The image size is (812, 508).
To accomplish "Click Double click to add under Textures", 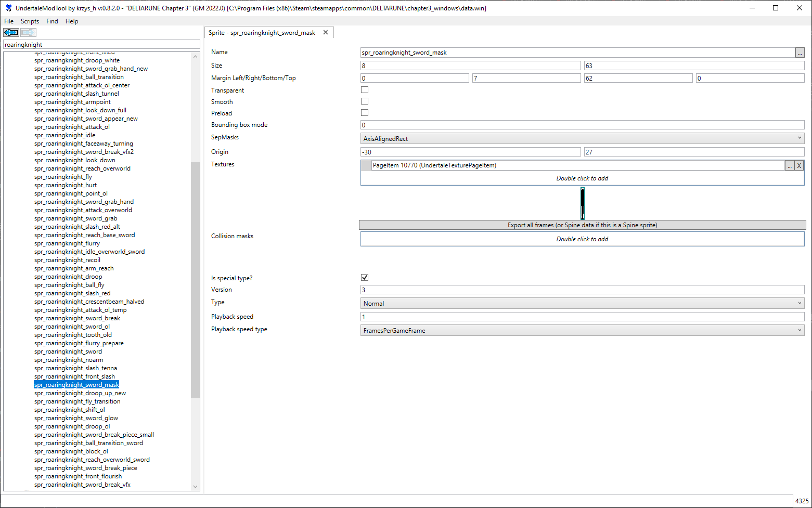I will 582,178.
